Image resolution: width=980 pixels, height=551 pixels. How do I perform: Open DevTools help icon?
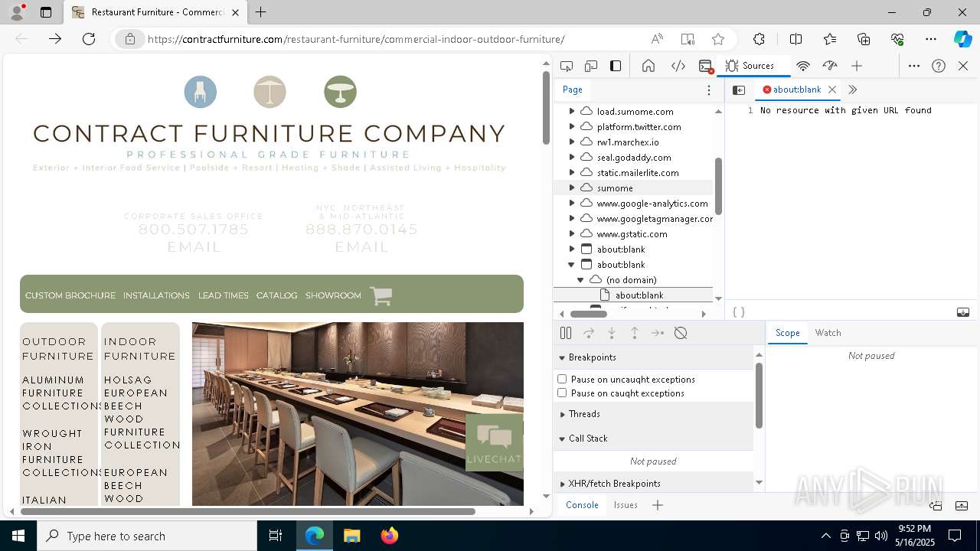click(x=939, y=66)
